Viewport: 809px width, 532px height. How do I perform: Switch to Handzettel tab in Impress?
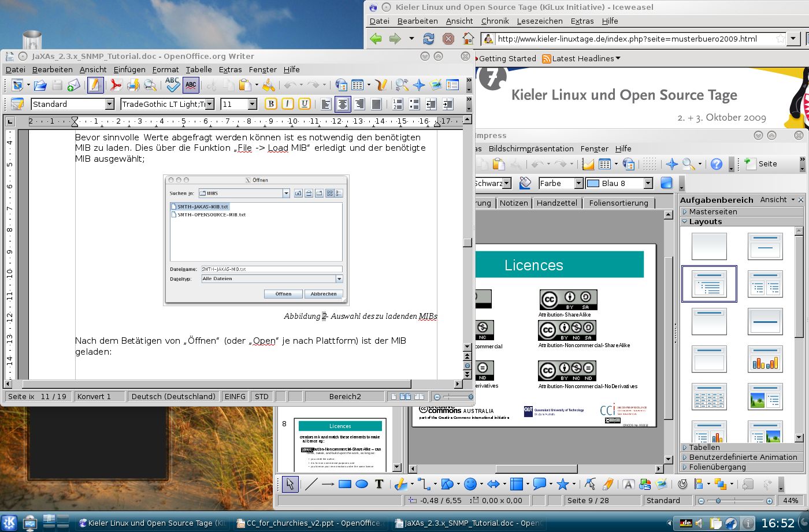(x=556, y=203)
